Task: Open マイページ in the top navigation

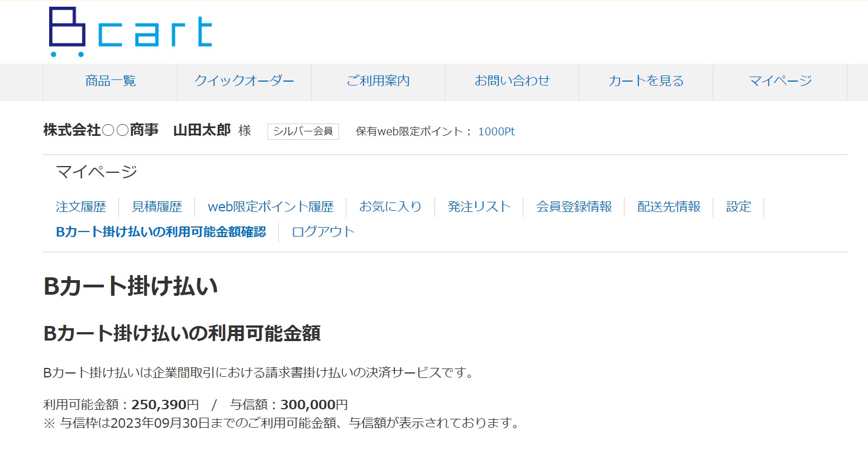Action: (780, 81)
